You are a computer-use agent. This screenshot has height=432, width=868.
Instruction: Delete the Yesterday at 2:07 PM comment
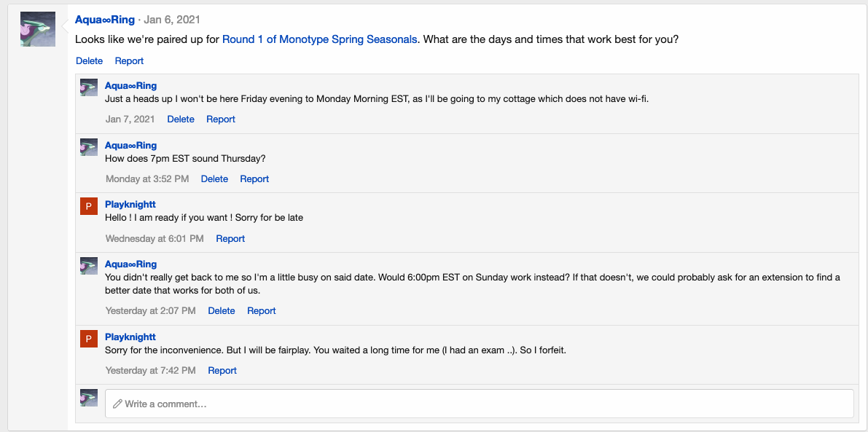click(x=222, y=311)
